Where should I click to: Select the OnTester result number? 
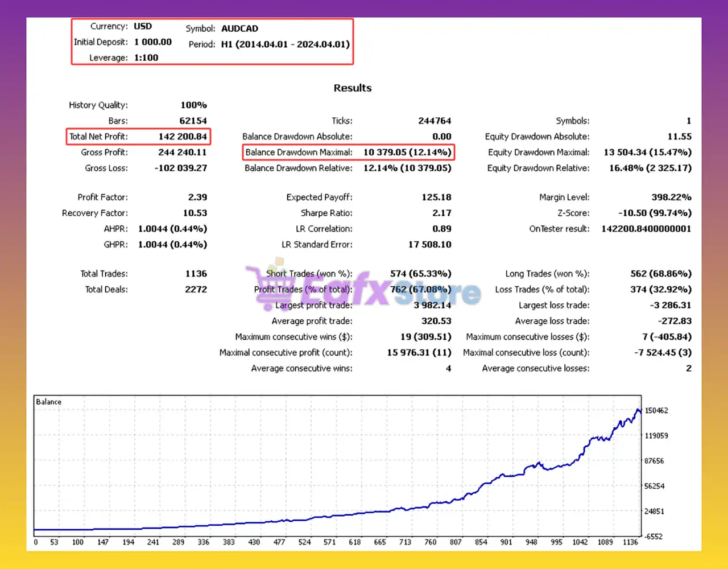tap(646, 229)
